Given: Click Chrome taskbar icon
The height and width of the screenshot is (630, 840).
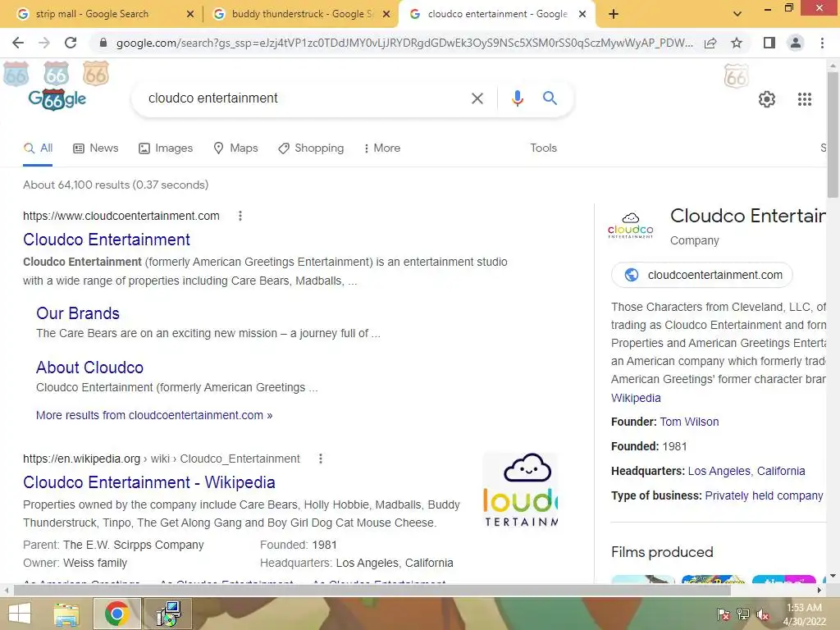Looking at the screenshot, I should point(116,614).
